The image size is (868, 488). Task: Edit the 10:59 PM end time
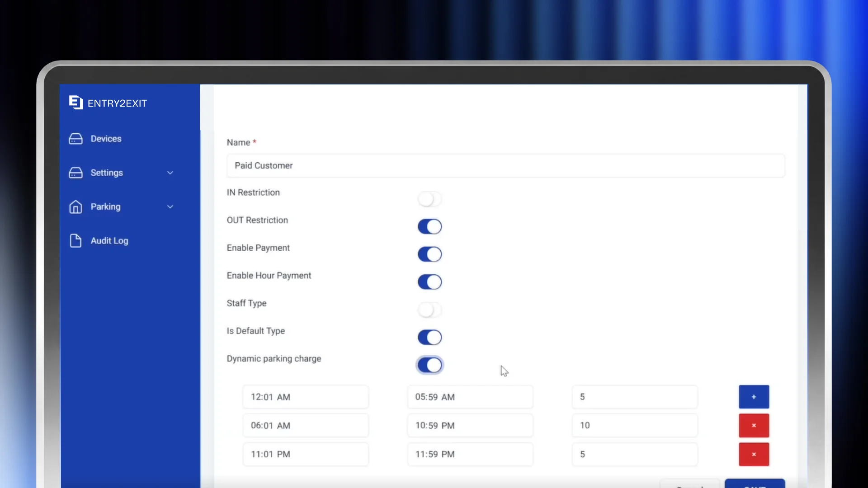pos(470,425)
